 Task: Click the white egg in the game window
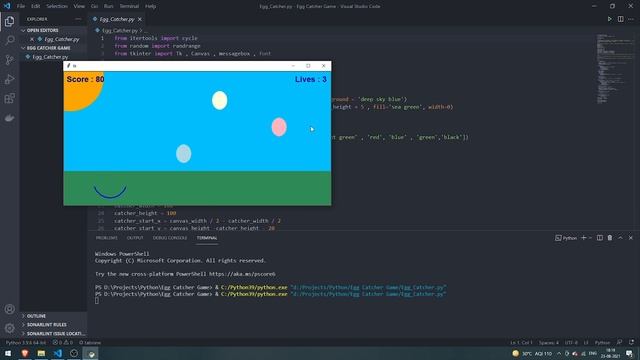[220, 100]
